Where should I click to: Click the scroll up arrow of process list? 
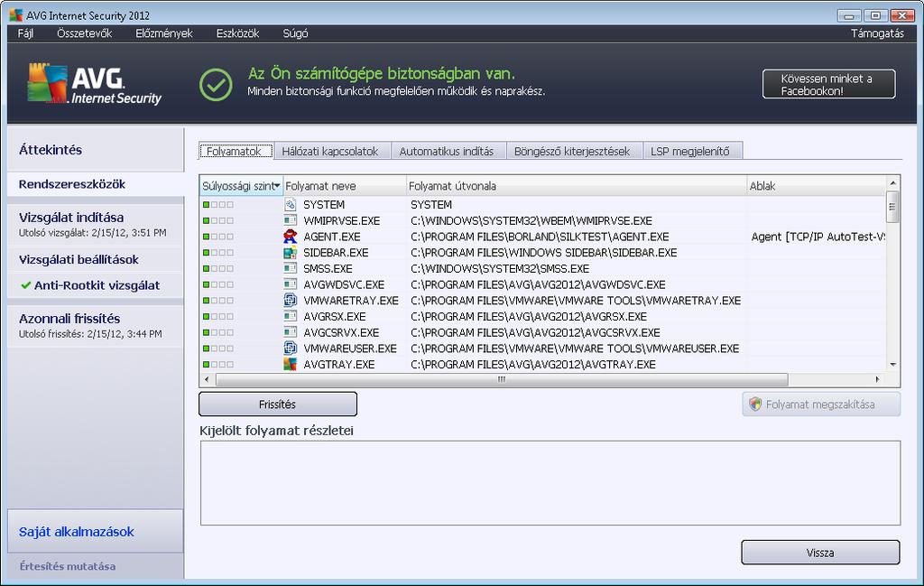coord(892,182)
